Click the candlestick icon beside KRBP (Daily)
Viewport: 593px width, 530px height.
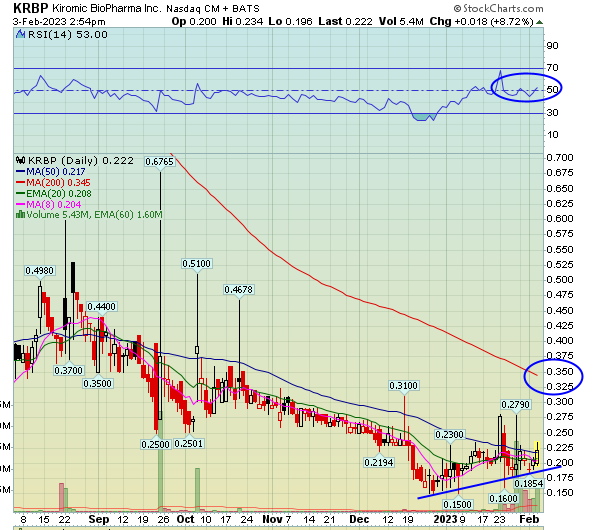click(x=21, y=160)
